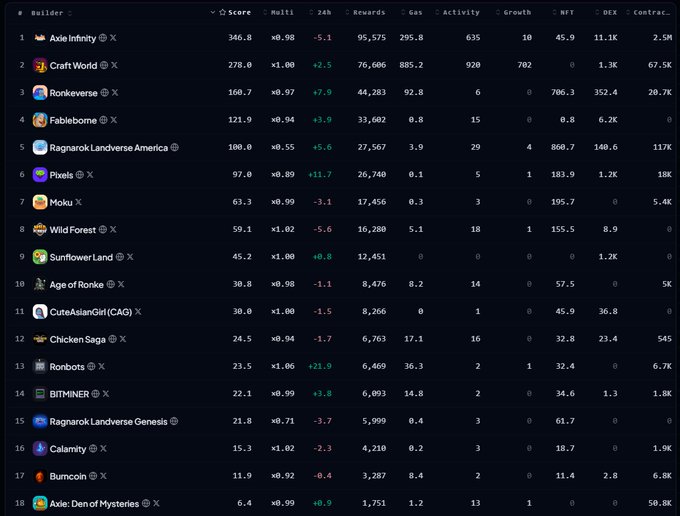Open Ragnarok Landverse America app logo
The width and height of the screenshot is (680, 516).
click(x=40, y=147)
